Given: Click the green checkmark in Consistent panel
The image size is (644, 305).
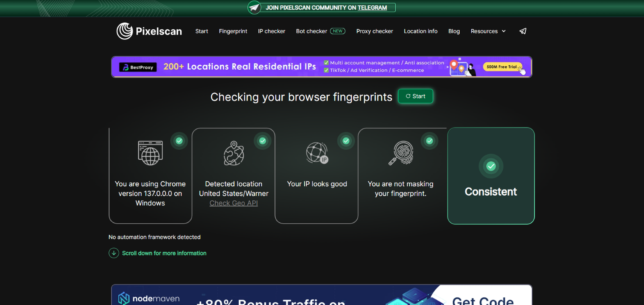Looking at the screenshot, I should (x=491, y=166).
